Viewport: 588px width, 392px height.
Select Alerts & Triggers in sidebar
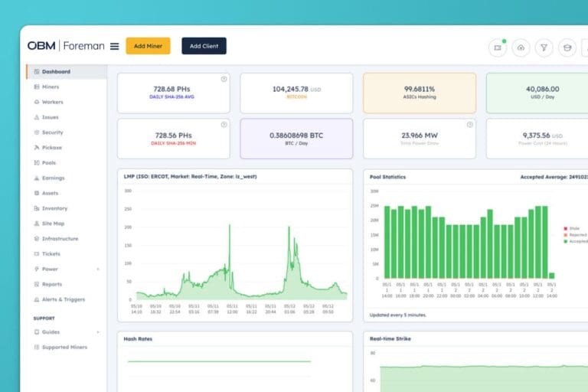(63, 299)
